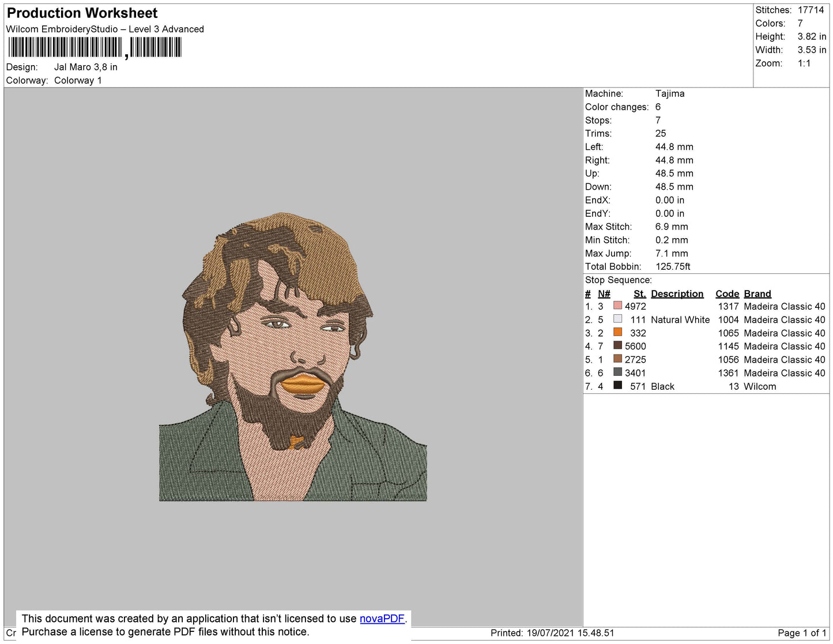Click the Width value '3.53 in'
This screenshot has width=833, height=644.
pos(812,50)
